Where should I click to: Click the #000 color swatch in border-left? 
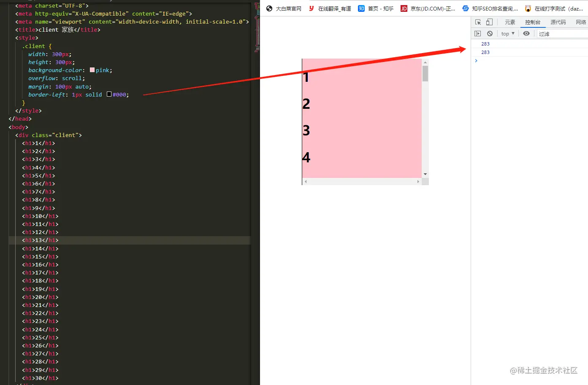[x=109, y=94]
